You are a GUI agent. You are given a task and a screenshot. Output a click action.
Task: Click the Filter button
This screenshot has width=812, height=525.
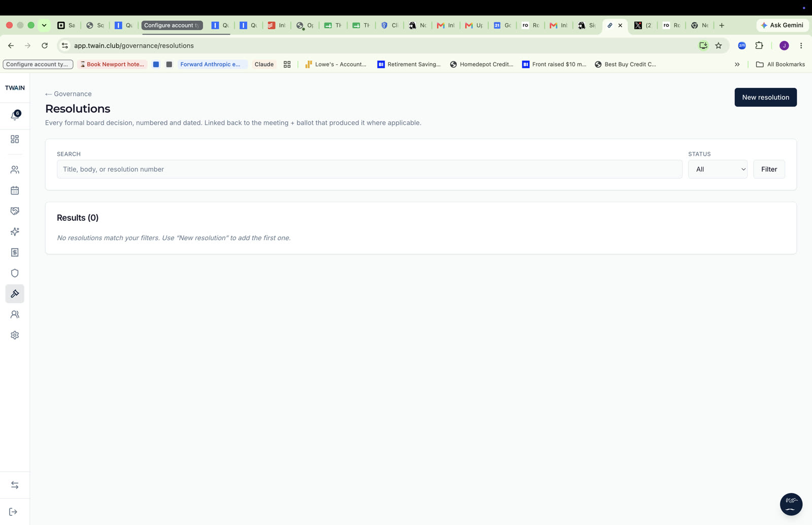point(769,169)
